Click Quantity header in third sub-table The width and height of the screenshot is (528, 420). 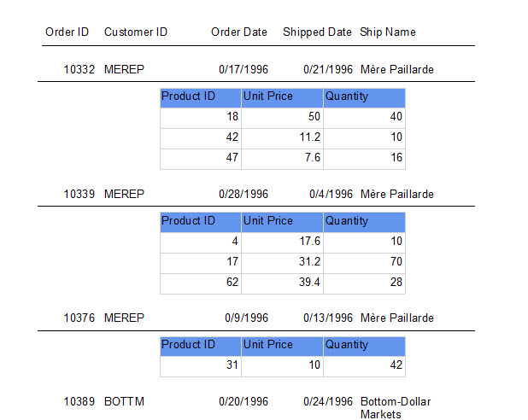pyautogui.click(x=364, y=347)
